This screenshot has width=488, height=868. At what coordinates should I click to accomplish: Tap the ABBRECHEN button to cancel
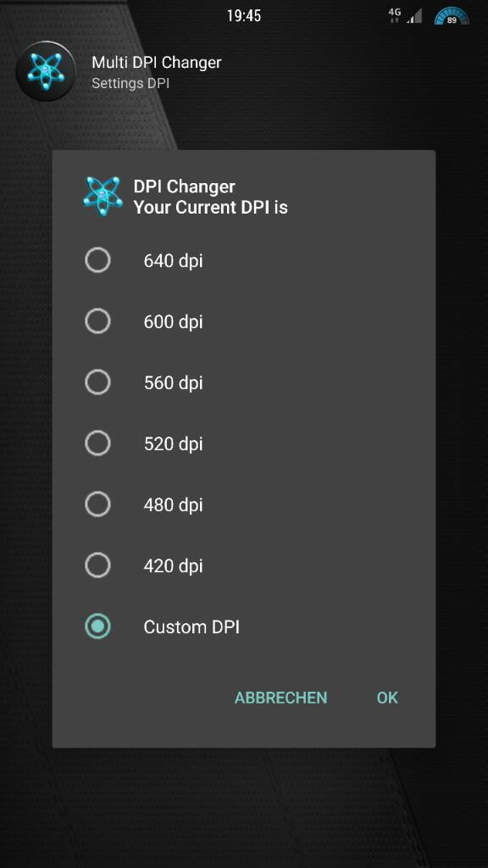[x=280, y=698]
